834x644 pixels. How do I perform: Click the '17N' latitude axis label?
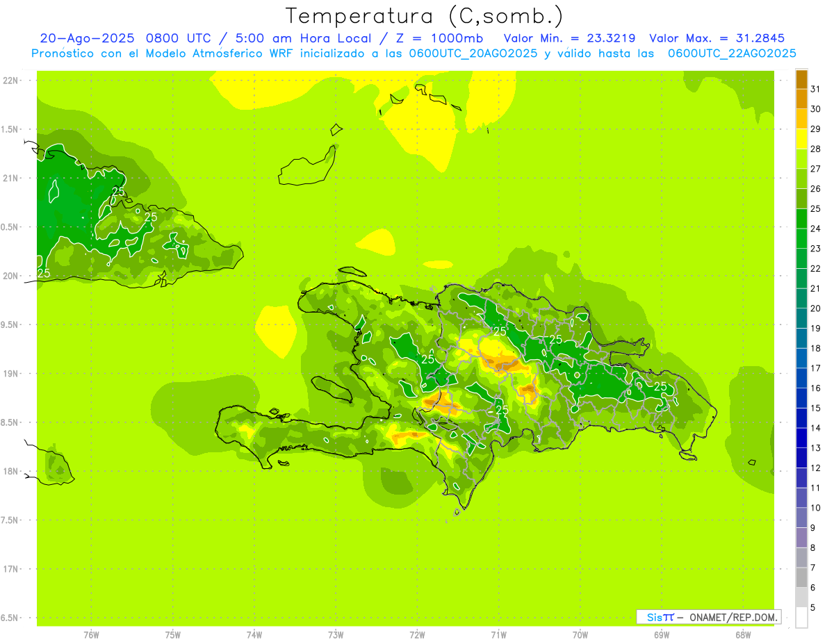(11, 569)
